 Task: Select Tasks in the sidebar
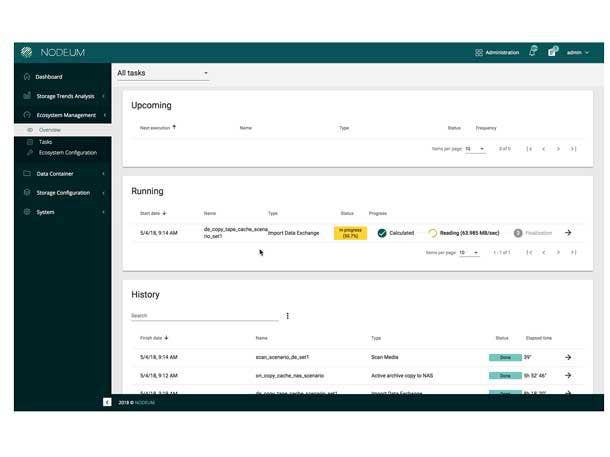point(46,142)
